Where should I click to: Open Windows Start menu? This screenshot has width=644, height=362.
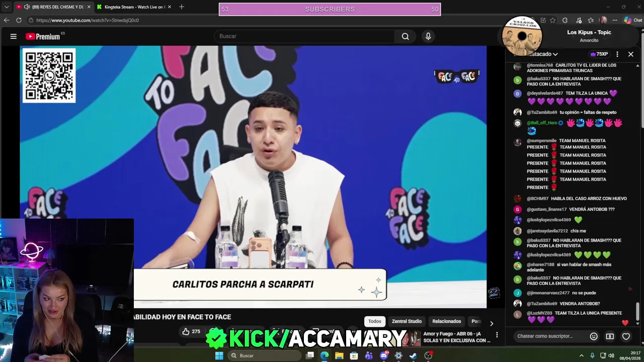click(x=219, y=355)
